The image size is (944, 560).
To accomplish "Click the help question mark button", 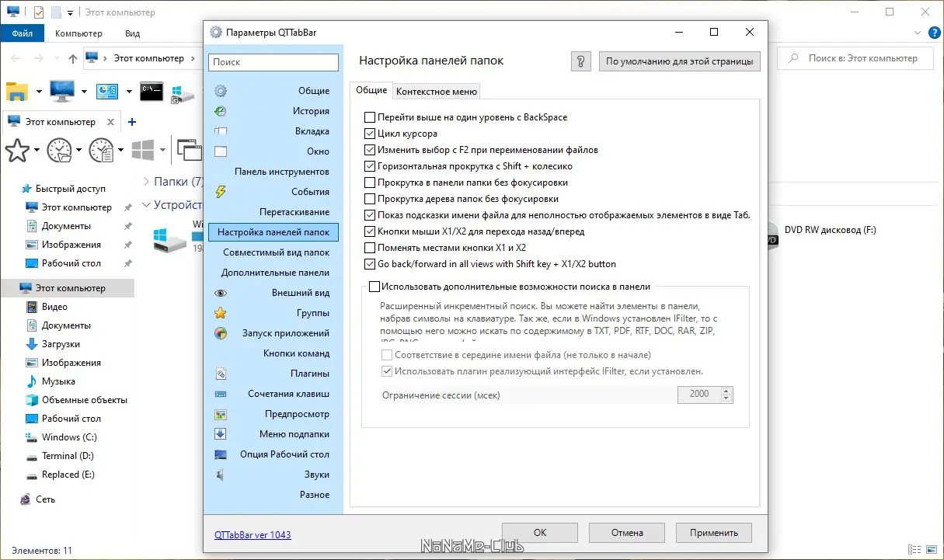I will pos(581,61).
